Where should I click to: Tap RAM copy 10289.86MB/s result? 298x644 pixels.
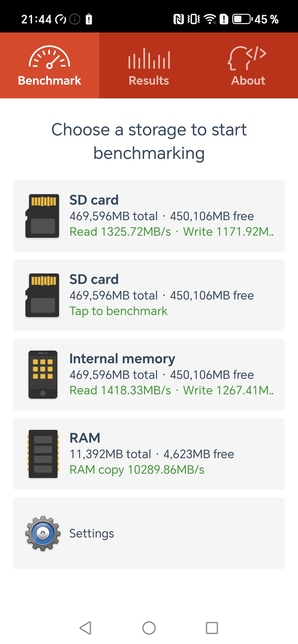(x=137, y=470)
